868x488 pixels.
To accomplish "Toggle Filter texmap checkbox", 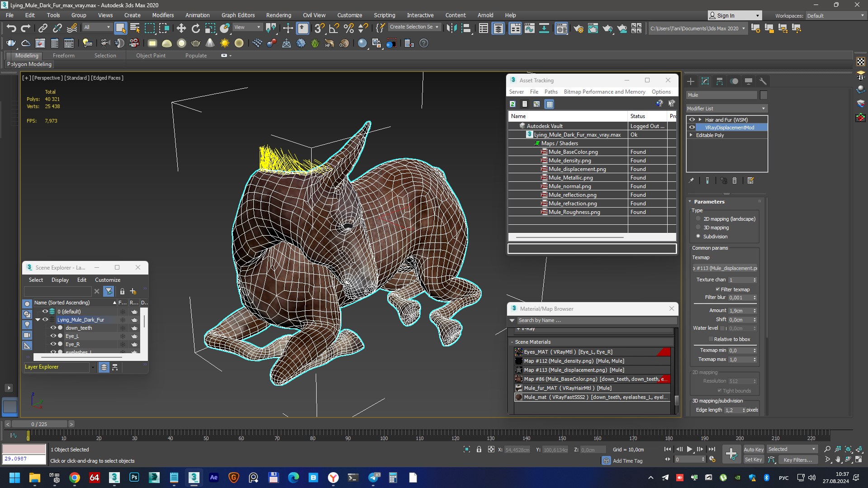I will coord(717,289).
